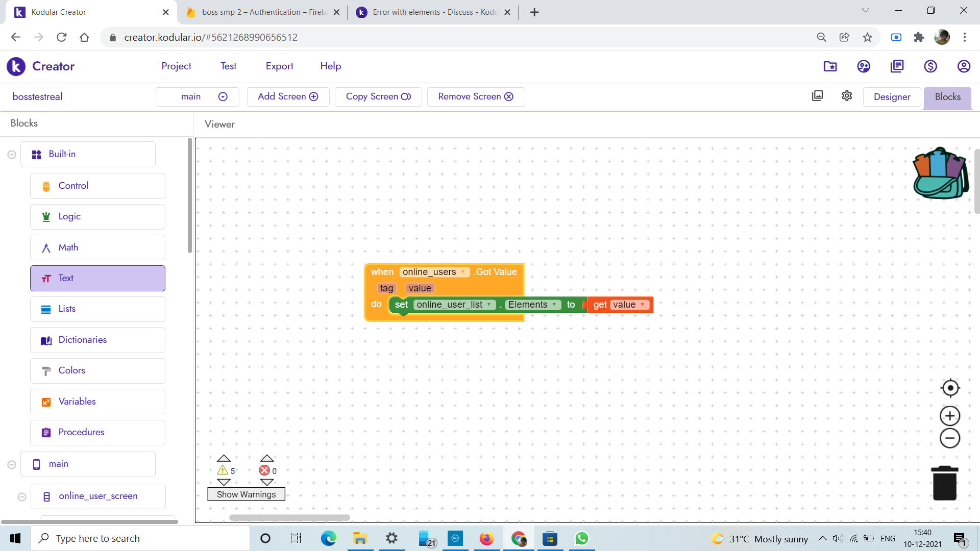Click the account profile icon
The height and width of the screenshot is (551, 980).
[963, 66]
